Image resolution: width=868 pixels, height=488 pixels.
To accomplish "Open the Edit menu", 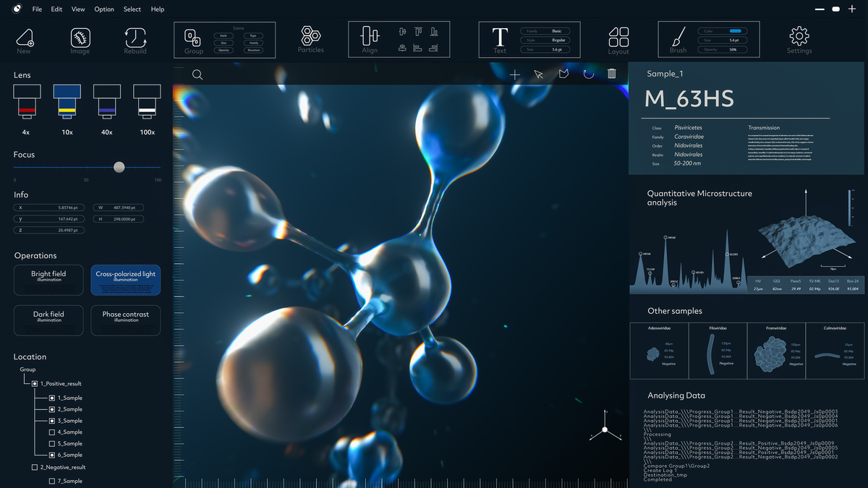I will pos(56,9).
